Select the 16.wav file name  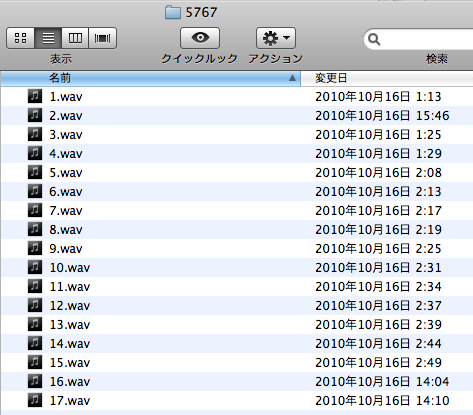(70, 382)
